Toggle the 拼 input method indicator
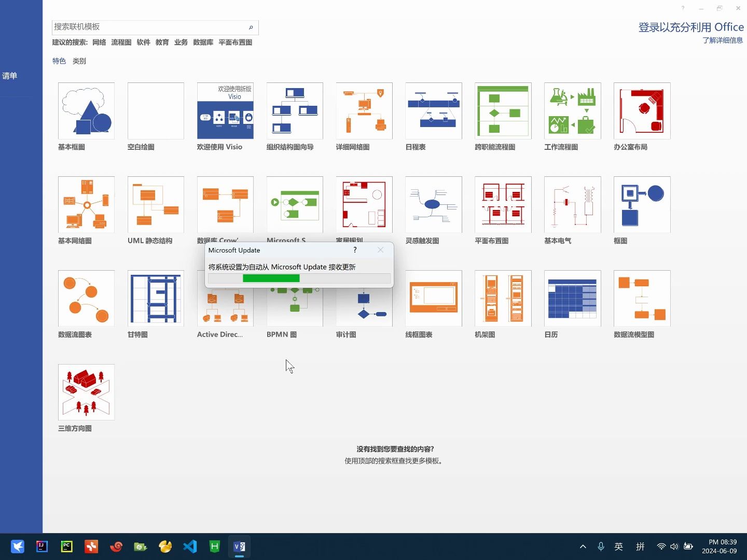This screenshot has width=747, height=560. (x=641, y=547)
